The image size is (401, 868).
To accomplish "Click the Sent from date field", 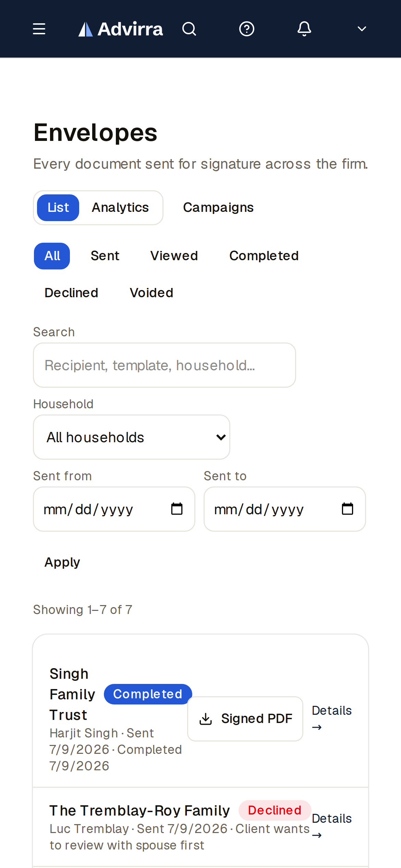I will (x=114, y=509).
